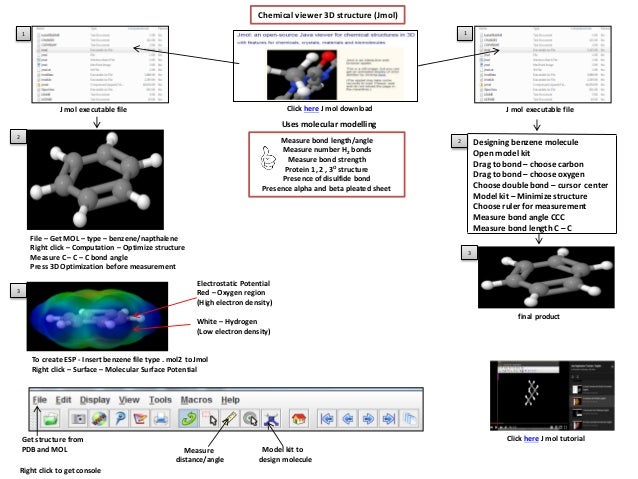Click 'Open model kit' text

[501, 153]
